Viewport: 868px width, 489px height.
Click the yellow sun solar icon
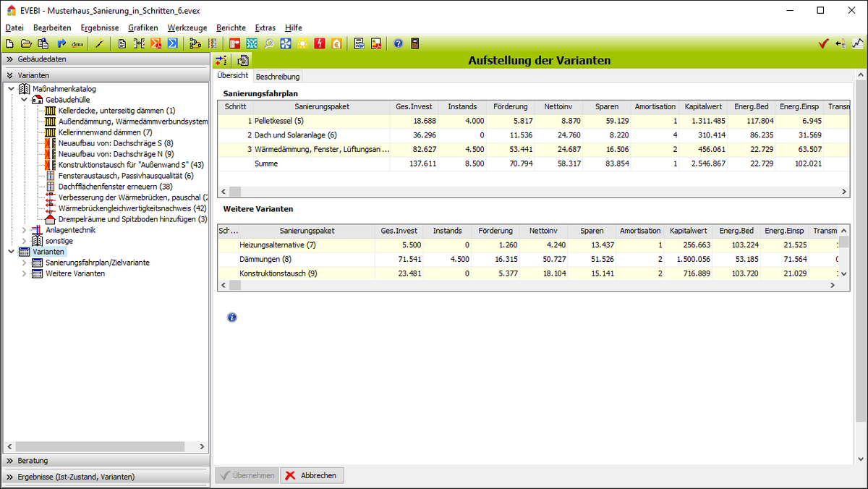point(302,43)
